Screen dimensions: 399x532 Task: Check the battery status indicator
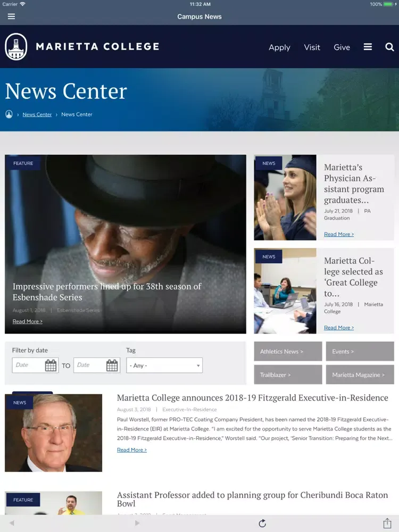tap(388, 4)
